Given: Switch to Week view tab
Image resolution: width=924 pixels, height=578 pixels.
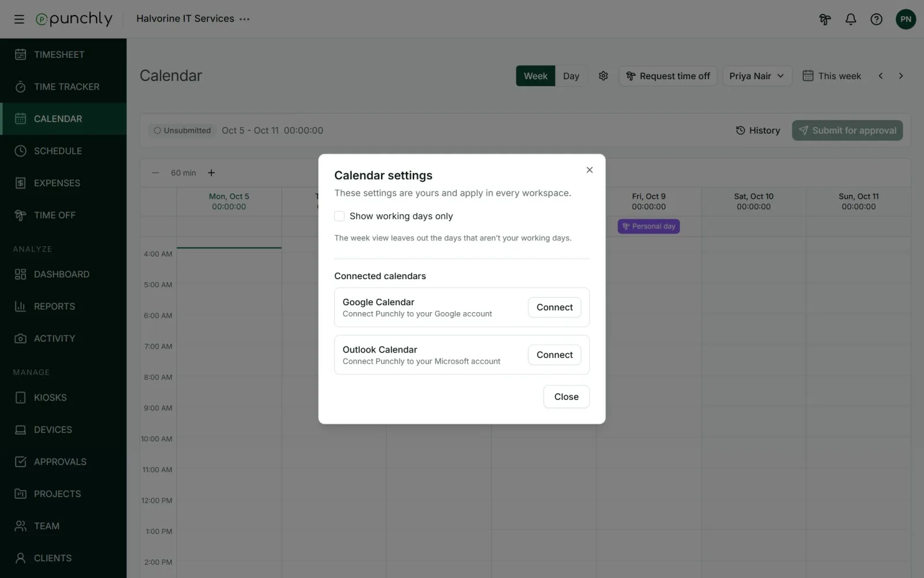Looking at the screenshot, I should (535, 76).
